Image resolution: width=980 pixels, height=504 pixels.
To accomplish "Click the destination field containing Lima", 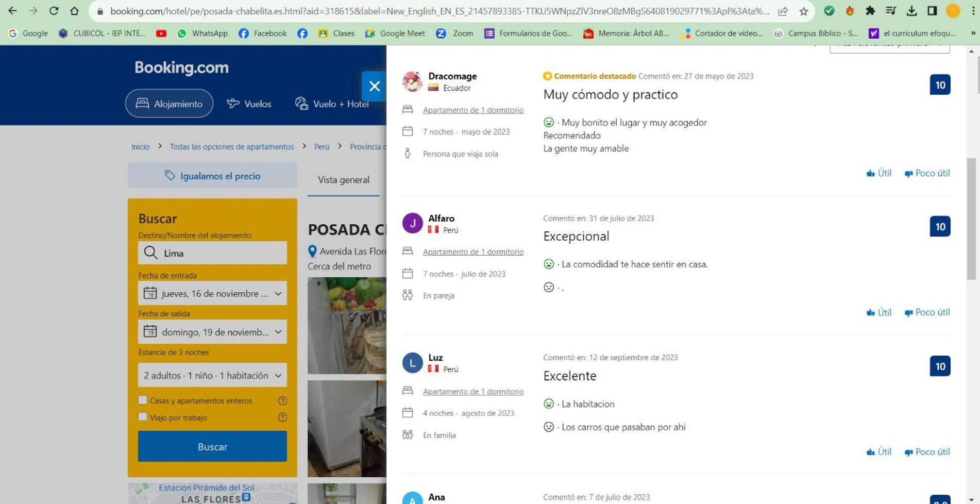I will [212, 253].
